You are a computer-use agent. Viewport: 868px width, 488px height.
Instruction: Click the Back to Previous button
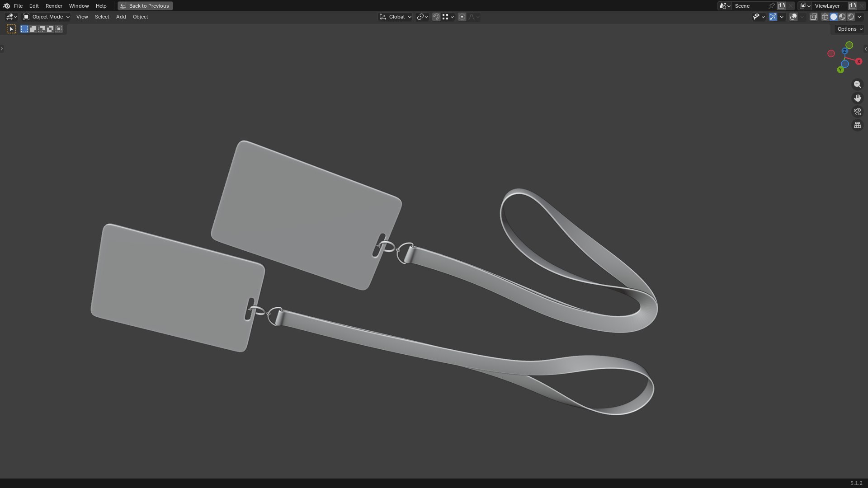click(x=145, y=6)
